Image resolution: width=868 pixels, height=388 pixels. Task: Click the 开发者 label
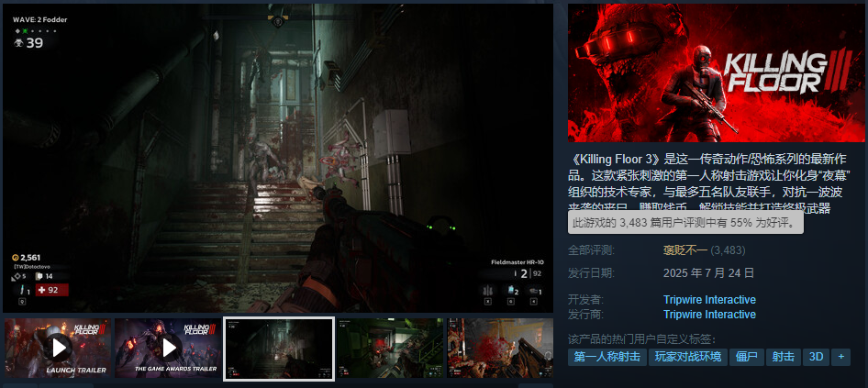pos(585,300)
